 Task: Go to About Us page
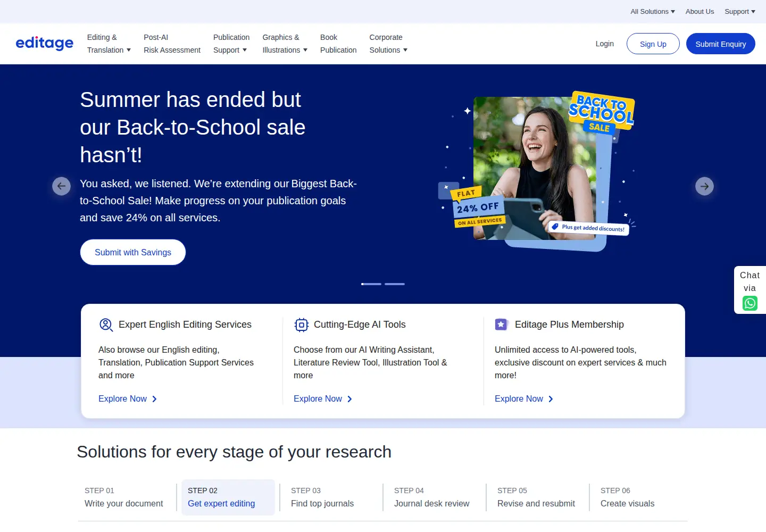tap(700, 12)
